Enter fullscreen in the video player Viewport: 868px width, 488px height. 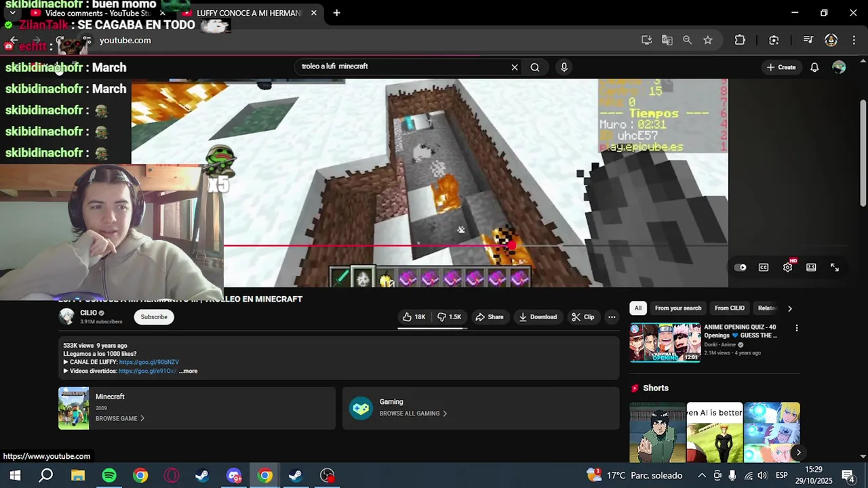click(x=835, y=268)
